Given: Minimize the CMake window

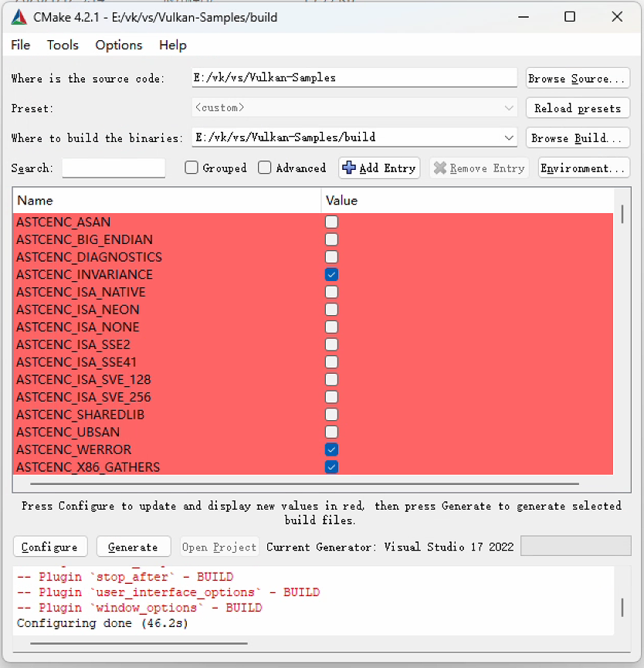Looking at the screenshot, I should 524,17.
